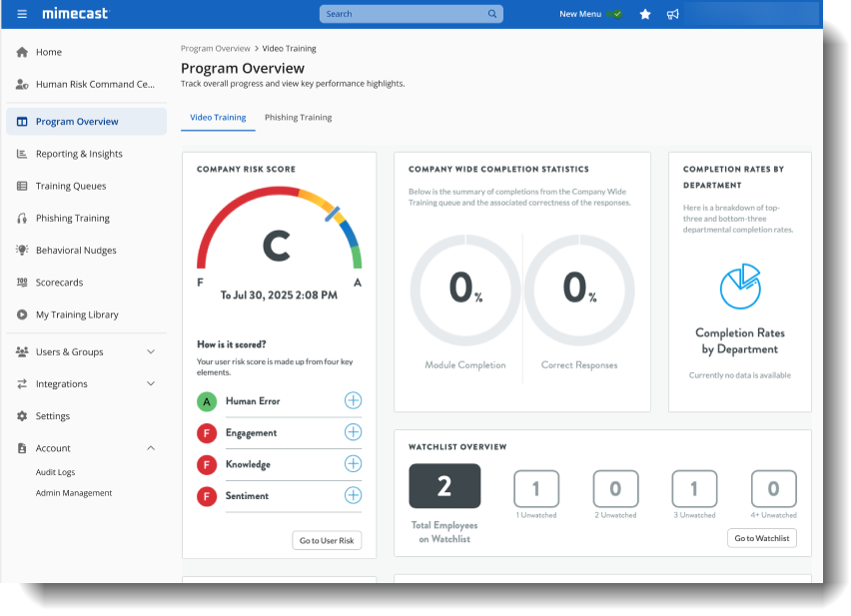
Task: Open favorites via the star icon
Action: [x=645, y=14]
